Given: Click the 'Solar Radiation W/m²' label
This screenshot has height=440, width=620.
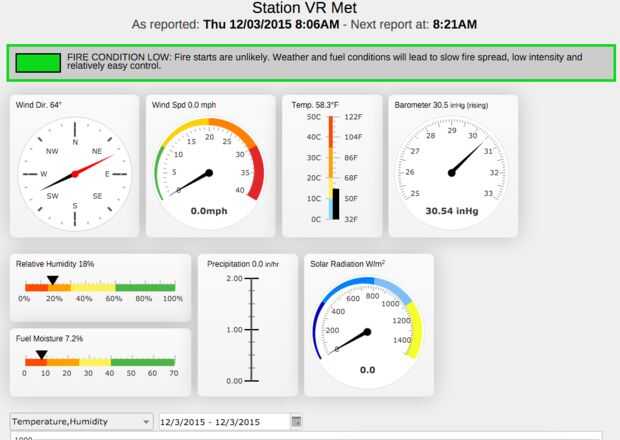Looking at the screenshot, I should (x=348, y=264).
